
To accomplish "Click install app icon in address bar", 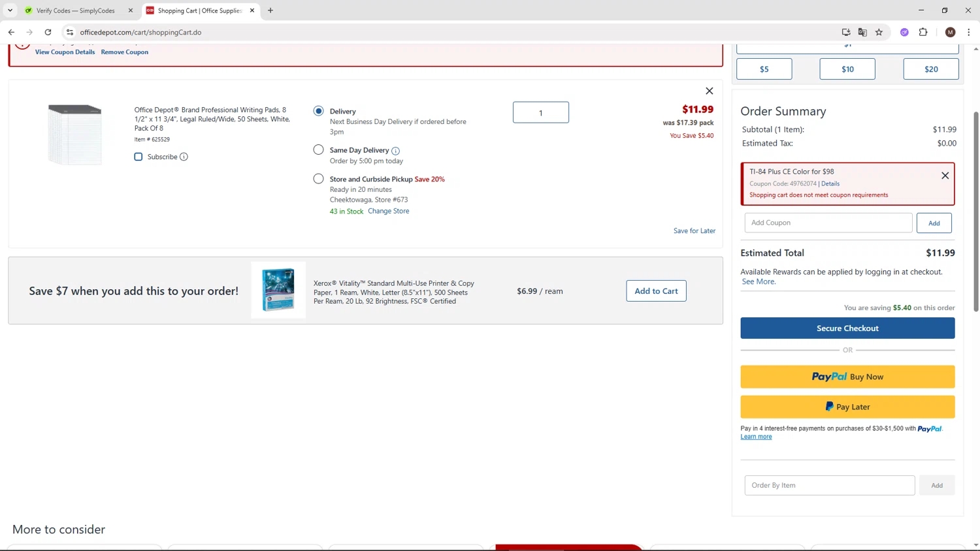I will click(846, 32).
